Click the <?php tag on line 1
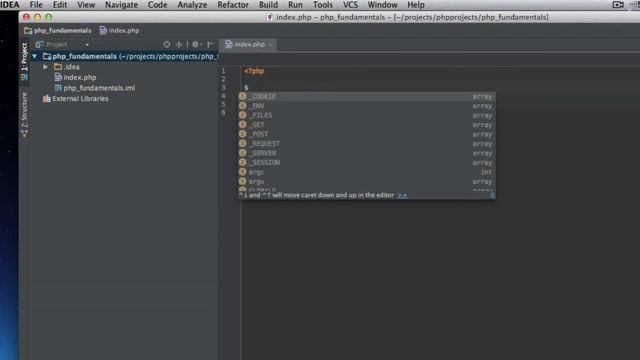Image resolution: width=640 pixels, height=360 pixels. click(x=254, y=71)
